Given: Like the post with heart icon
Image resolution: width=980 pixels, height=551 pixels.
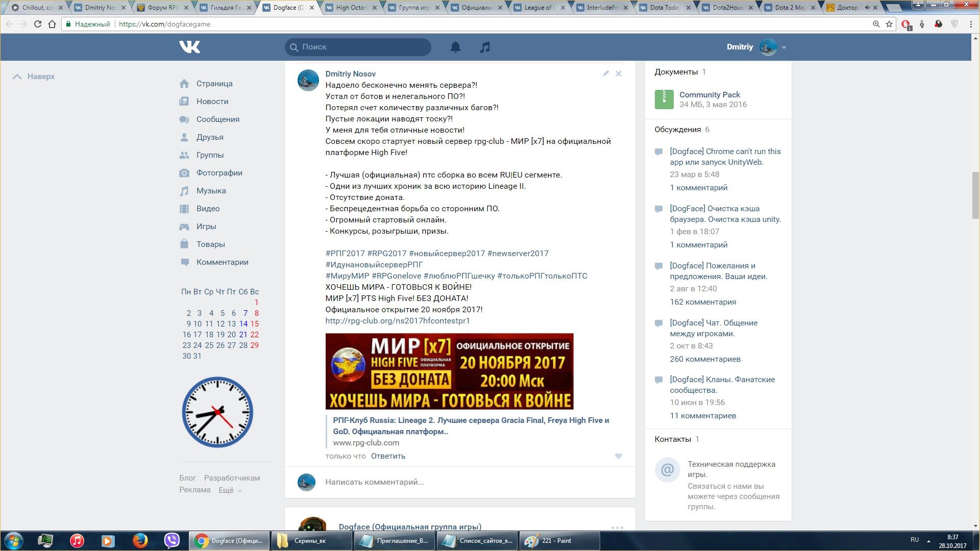Looking at the screenshot, I should (618, 456).
